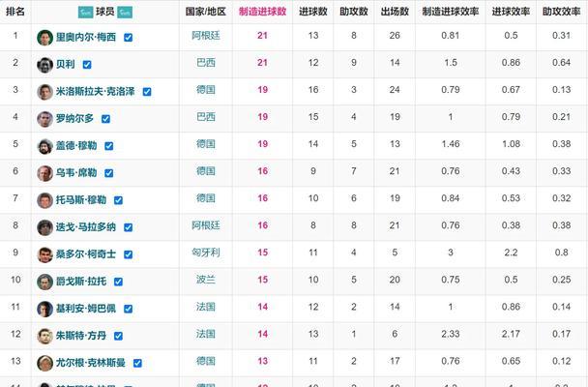The height and width of the screenshot is (387, 588).
Task: Open the 米洛斯拉夫·克洛泽 player link
Action: (x=95, y=92)
